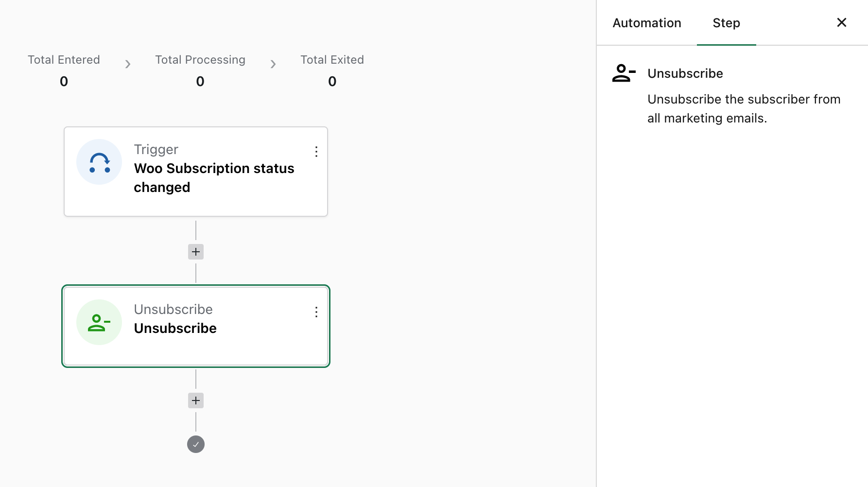This screenshot has width=868, height=487.
Task: Click the Unsubscribe heading in the sidebar
Action: 685,73
